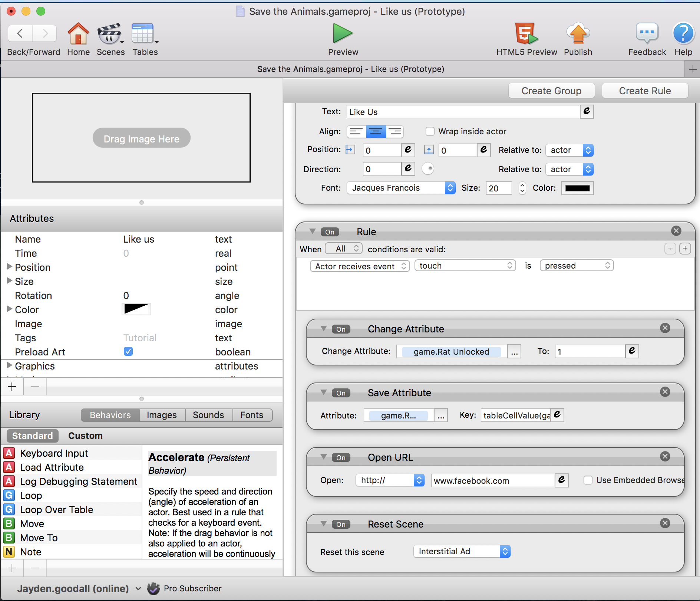Select left text alignment
The image size is (700, 601).
pyautogui.click(x=356, y=132)
